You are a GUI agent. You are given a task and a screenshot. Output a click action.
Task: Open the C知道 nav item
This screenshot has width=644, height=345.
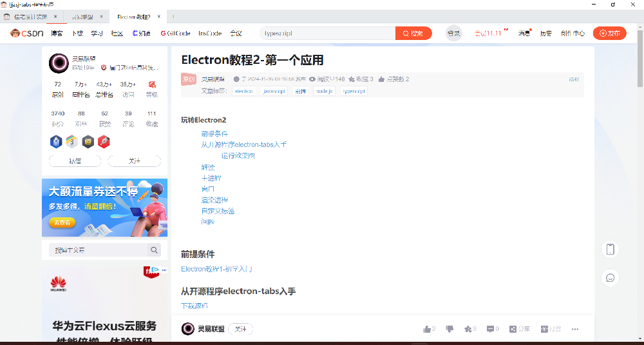pyautogui.click(x=142, y=34)
